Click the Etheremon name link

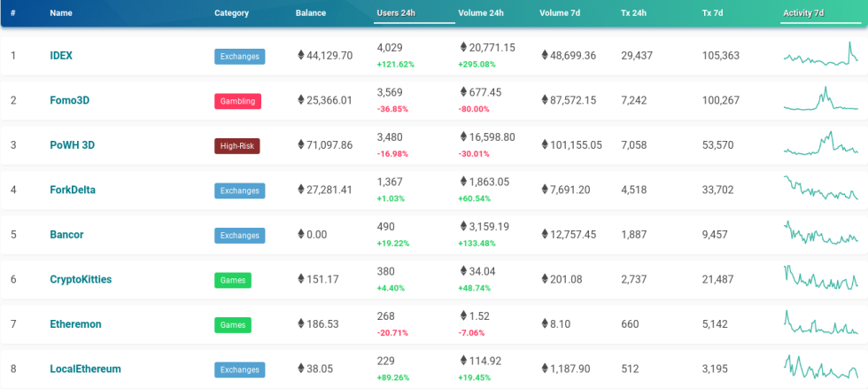pos(75,324)
